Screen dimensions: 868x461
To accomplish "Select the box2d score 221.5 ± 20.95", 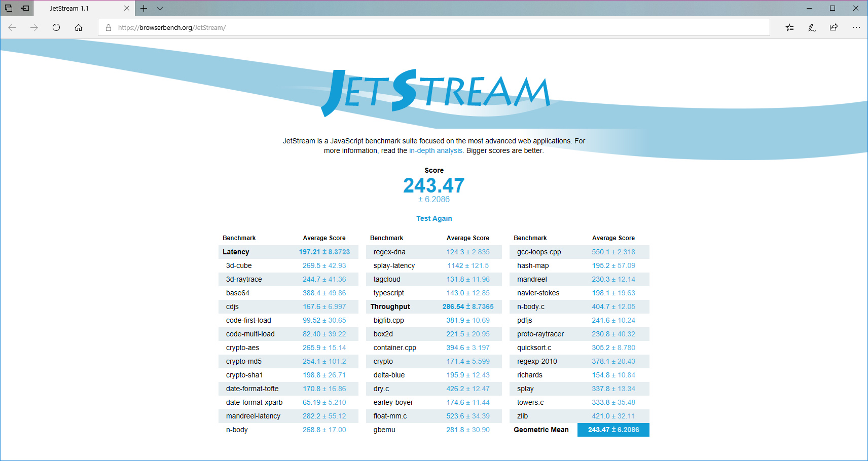I will click(468, 334).
